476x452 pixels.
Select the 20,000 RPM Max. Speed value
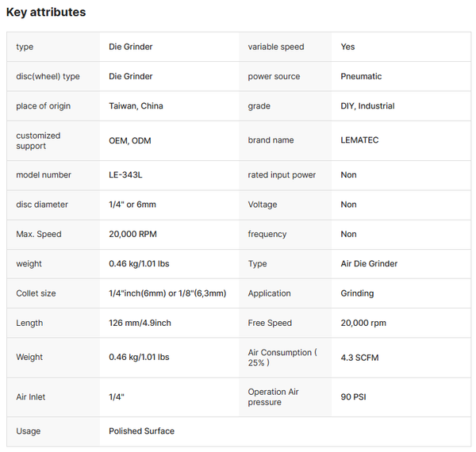coord(132,234)
